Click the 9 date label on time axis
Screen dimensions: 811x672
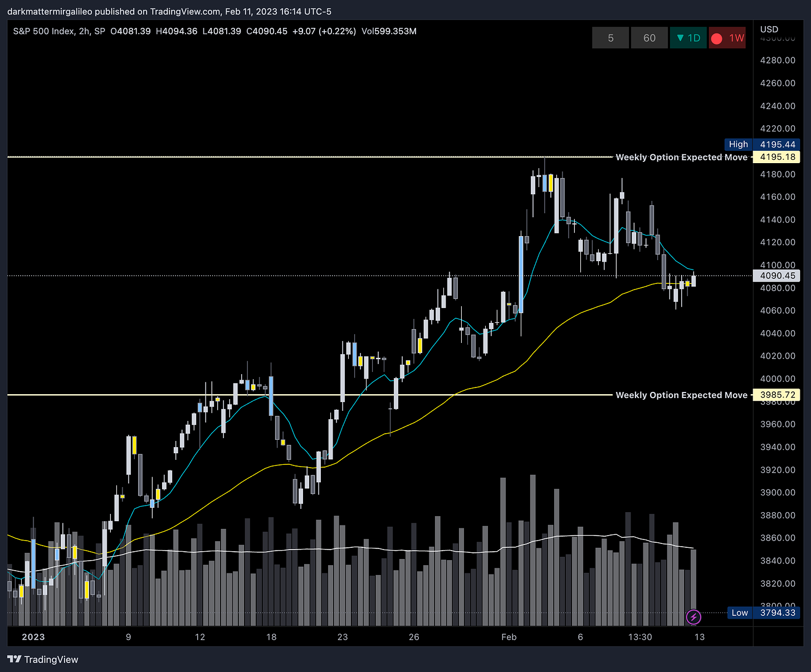pos(128,637)
